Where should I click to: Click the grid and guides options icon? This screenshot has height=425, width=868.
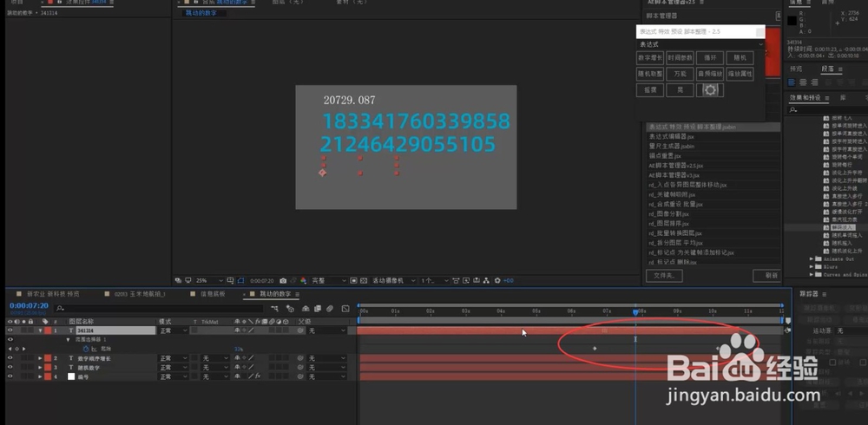coord(231,280)
